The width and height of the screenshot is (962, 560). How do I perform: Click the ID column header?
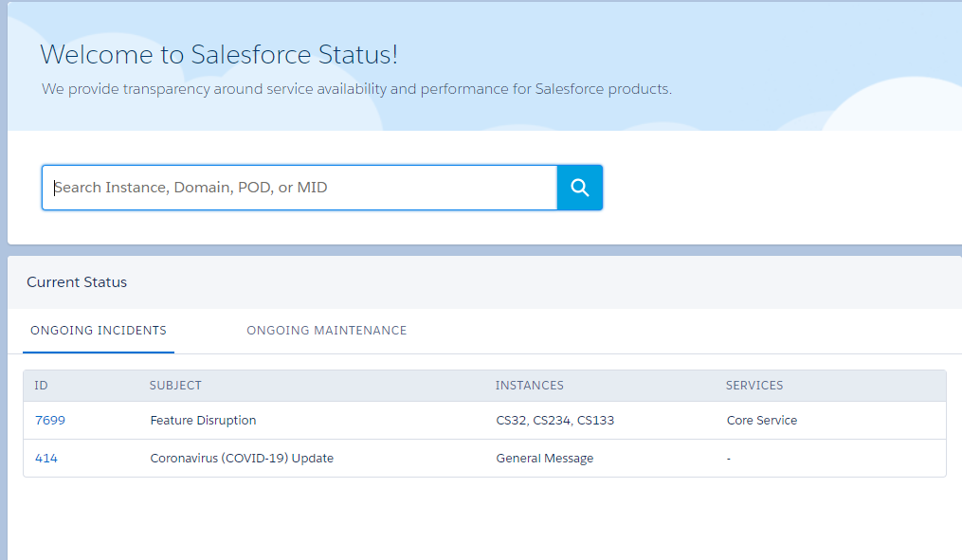point(41,386)
